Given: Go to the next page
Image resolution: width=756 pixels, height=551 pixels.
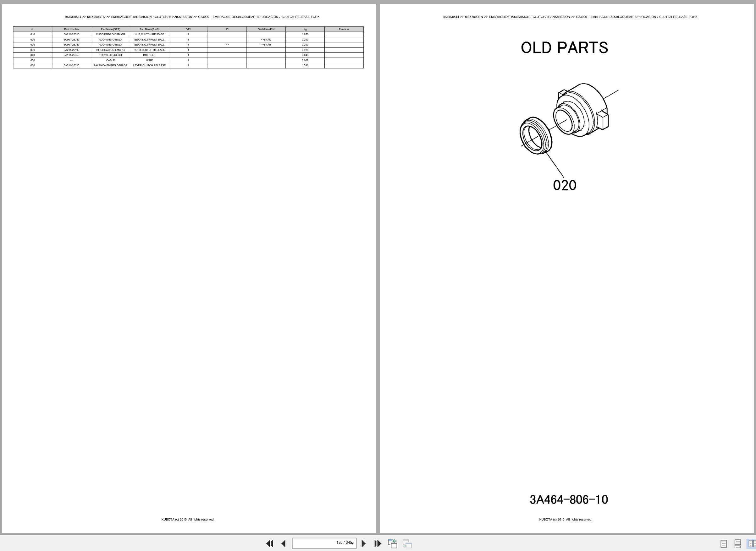Looking at the screenshot, I should click(363, 543).
